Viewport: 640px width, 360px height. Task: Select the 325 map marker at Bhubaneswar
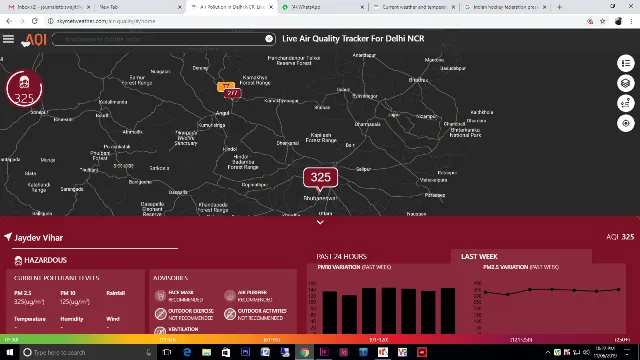(x=320, y=178)
